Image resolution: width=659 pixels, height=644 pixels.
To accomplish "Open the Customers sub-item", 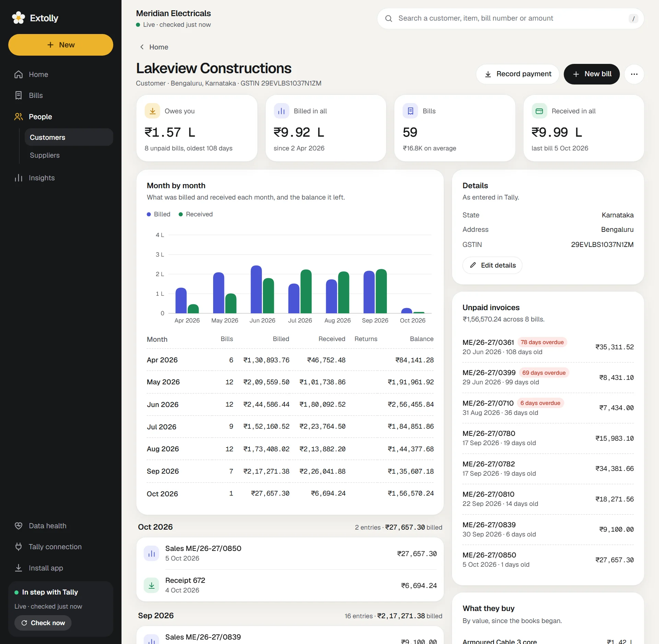I will pyautogui.click(x=69, y=137).
